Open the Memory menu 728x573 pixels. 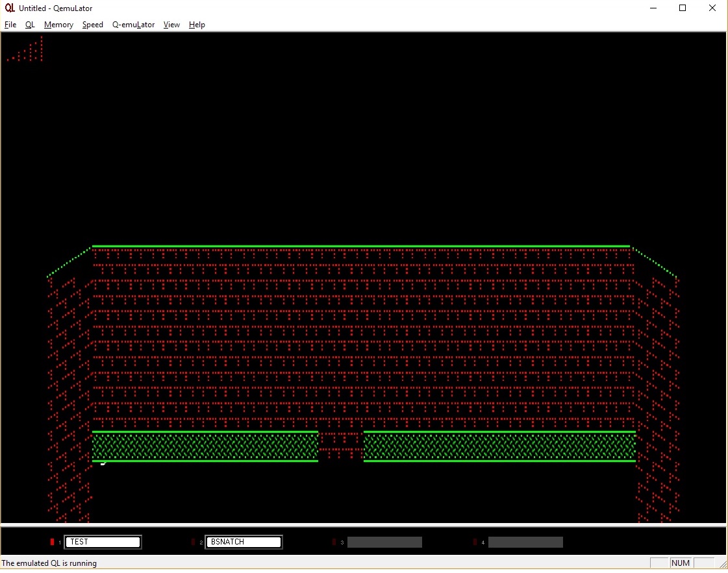point(58,25)
